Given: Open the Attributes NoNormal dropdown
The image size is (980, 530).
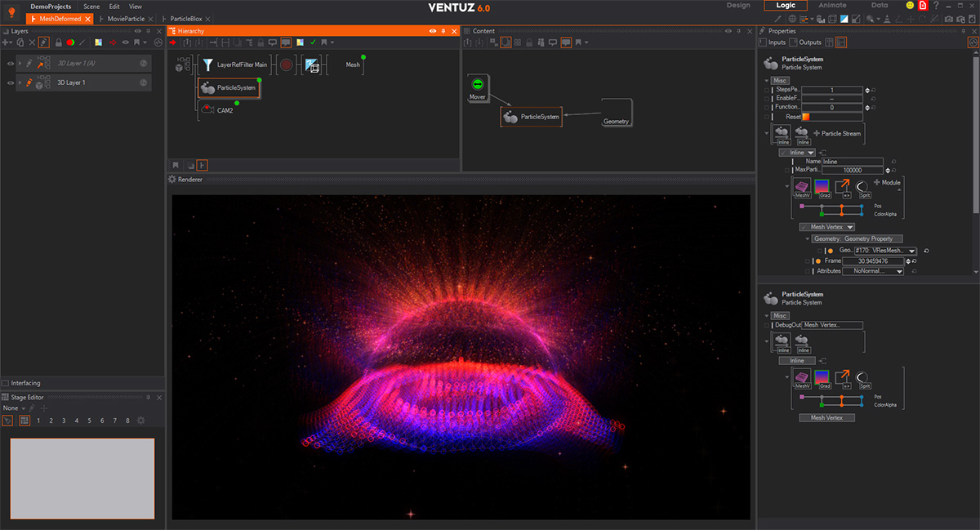Looking at the screenshot, I should point(873,271).
